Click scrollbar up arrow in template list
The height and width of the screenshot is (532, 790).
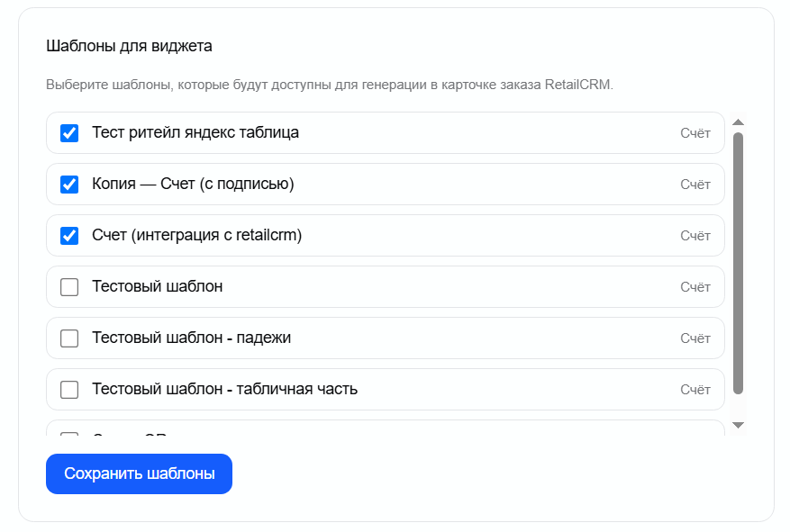pos(738,122)
